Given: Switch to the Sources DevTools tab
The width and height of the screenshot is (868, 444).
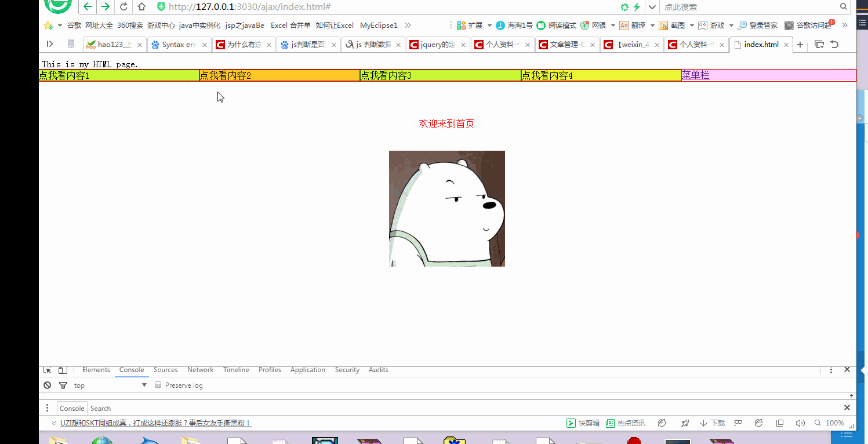Looking at the screenshot, I should pyautogui.click(x=165, y=370).
